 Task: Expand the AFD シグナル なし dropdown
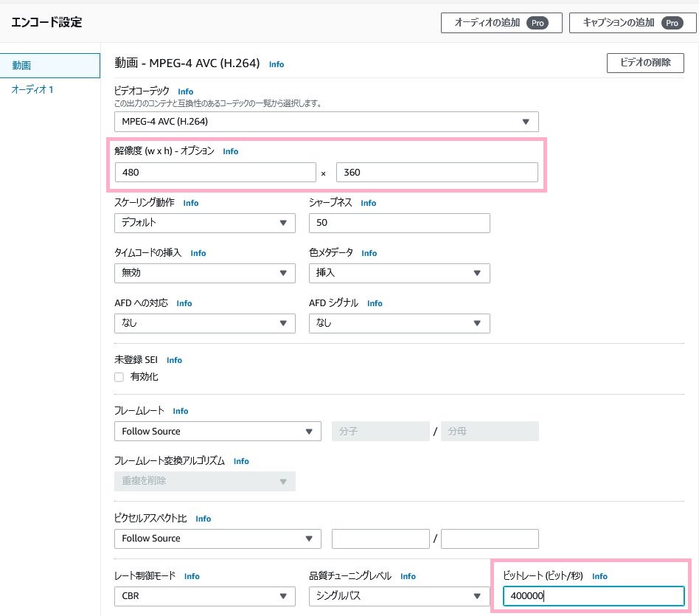pyautogui.click(x=400, y=323)
